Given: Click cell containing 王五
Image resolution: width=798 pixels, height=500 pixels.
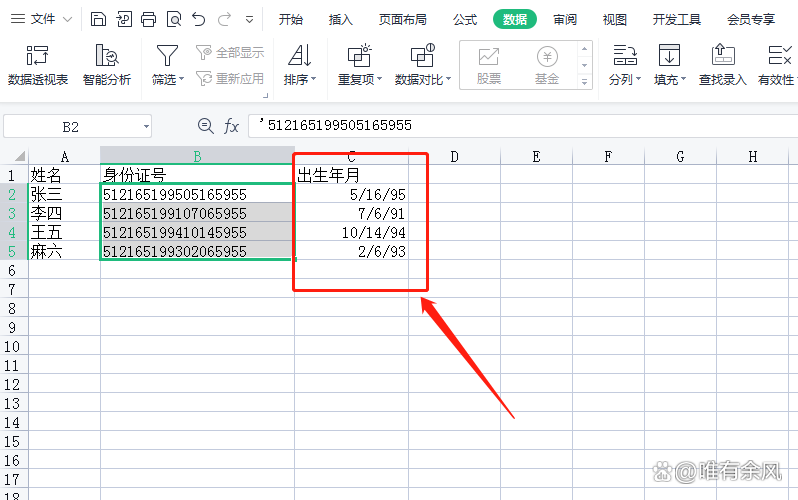Looking at the screenshot, I should point(64,232).
